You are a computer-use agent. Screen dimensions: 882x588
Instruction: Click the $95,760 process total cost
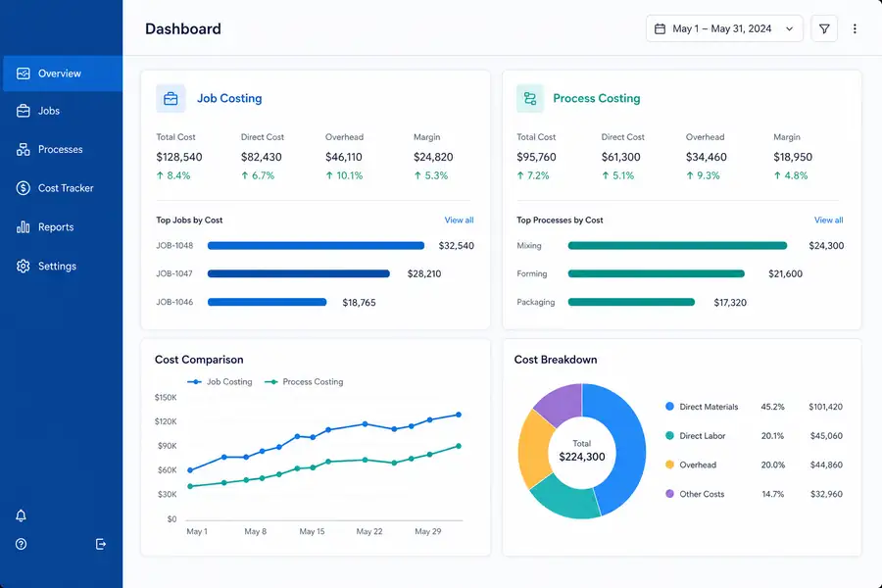(536, 157)
